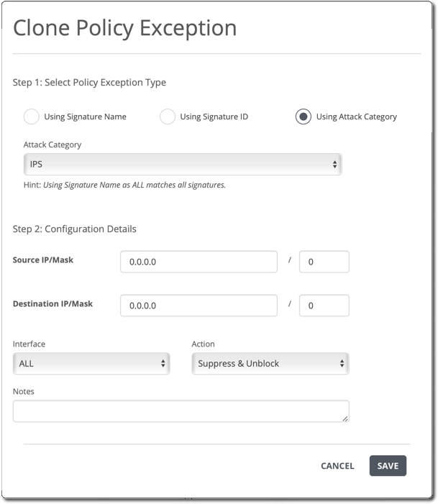
Task: Click the 'Step 1: Select Policy Exception Type' heading
Action: 89,83
